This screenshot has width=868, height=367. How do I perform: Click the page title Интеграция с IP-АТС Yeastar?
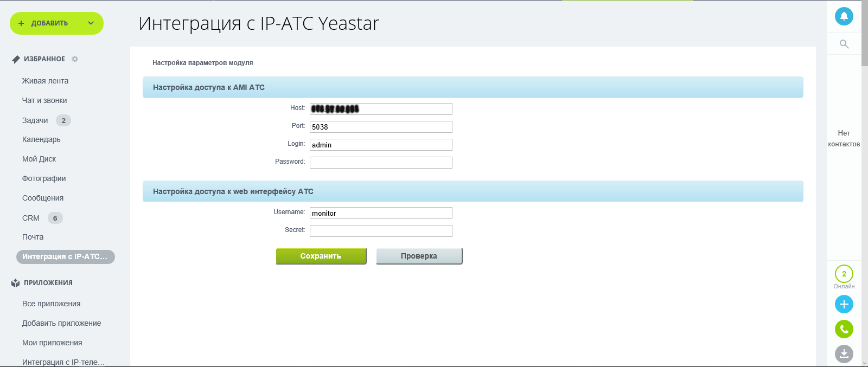tap(259, 23)
